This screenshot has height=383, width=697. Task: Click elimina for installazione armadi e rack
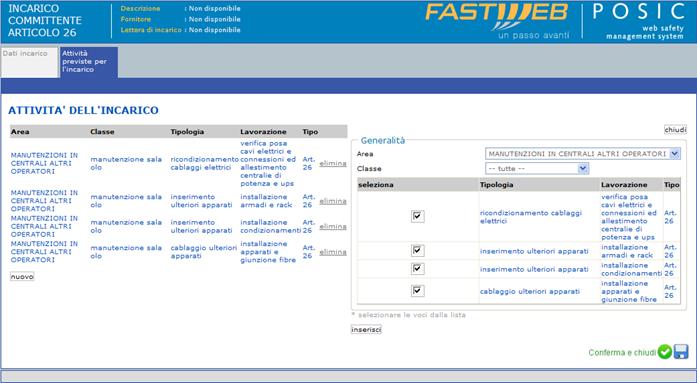(x=332, y=201)
